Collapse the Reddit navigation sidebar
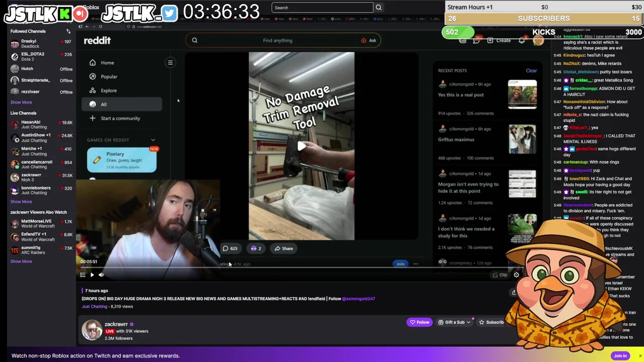 [170, 62]
